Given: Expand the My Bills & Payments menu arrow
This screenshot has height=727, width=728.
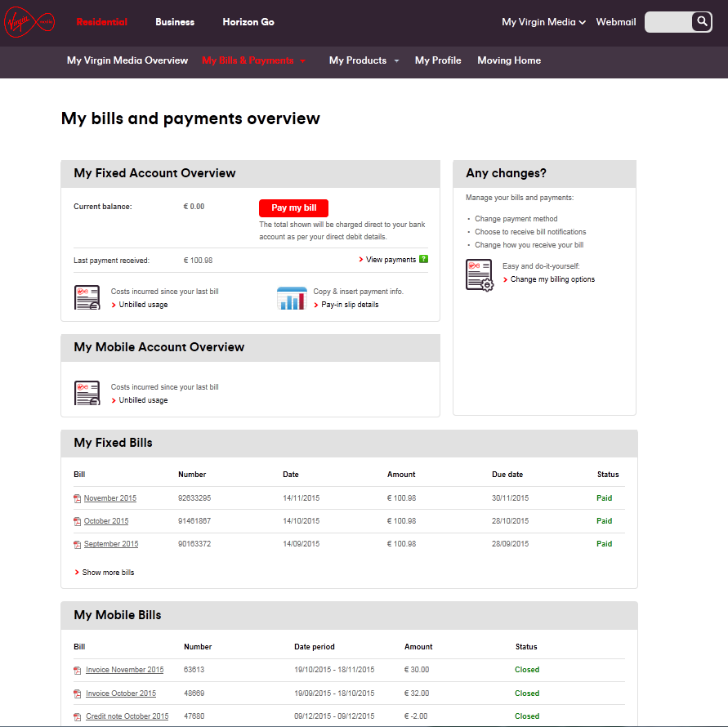Looking at the screenshot, I should pos(302,60).
